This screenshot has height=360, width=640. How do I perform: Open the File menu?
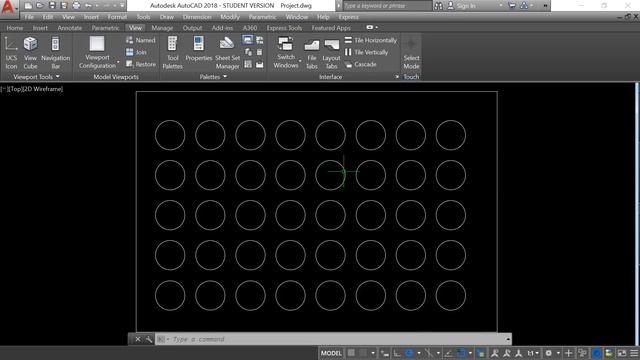pos(29,17)
